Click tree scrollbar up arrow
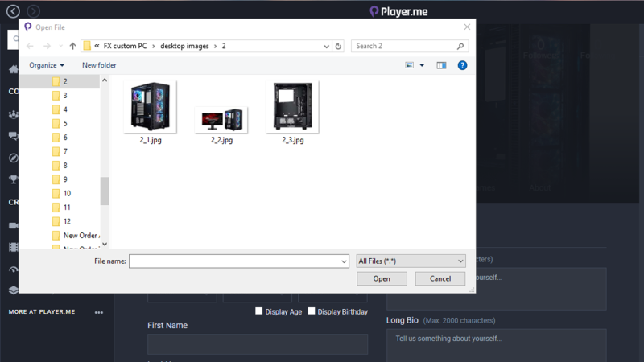Viewport: 644px width, 362px height. (x=105, y=80)
